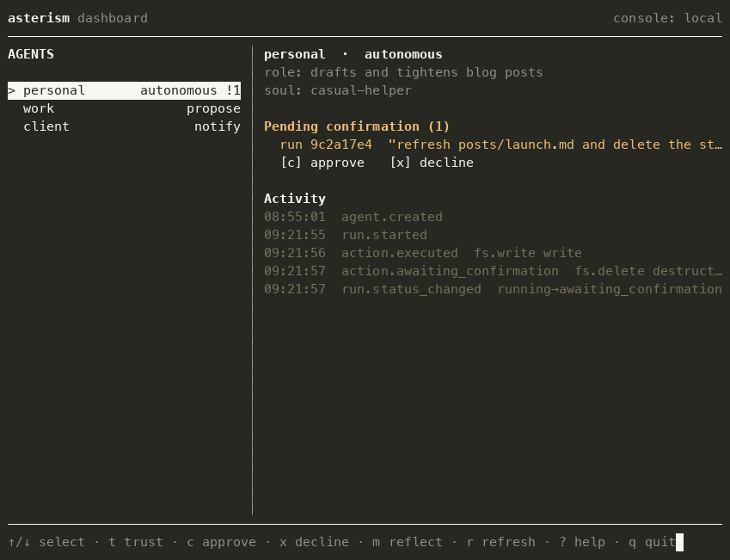Click the 08:55:01 agent.created activity entry
730x560 pixels.
tap(353, 217)
